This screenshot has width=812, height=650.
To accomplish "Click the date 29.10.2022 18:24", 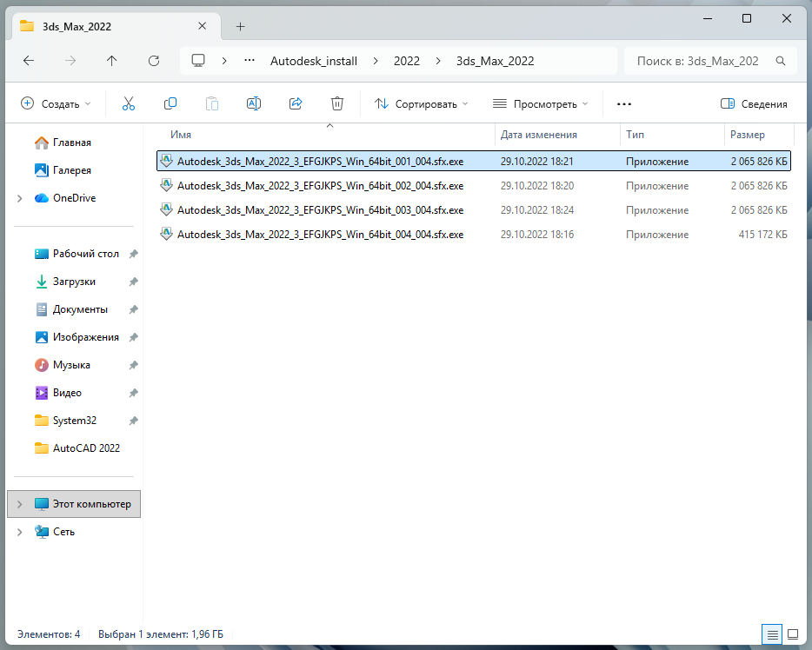I will coord(537,210).
